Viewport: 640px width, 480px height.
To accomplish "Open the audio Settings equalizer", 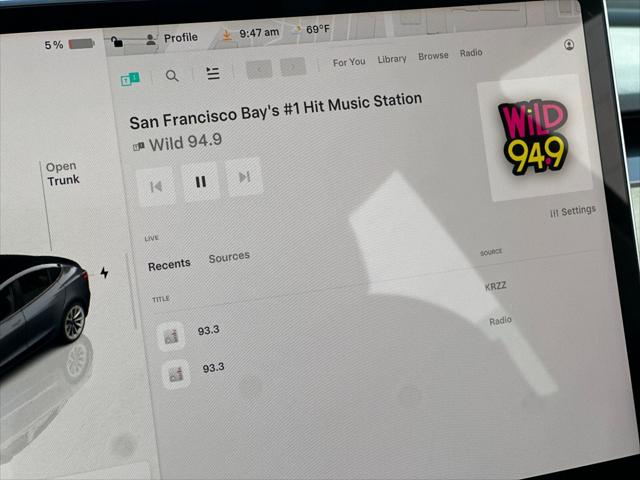I will [573, 211].
